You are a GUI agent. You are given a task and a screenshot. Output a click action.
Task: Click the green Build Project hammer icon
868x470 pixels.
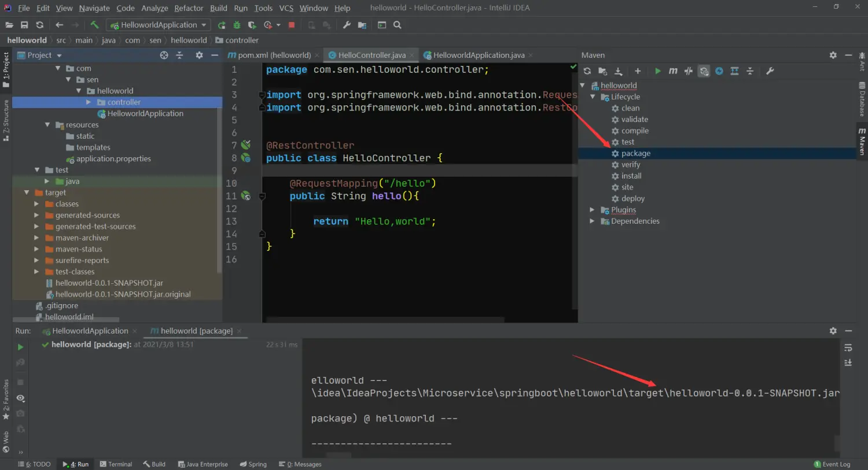[x=94, y=25]
